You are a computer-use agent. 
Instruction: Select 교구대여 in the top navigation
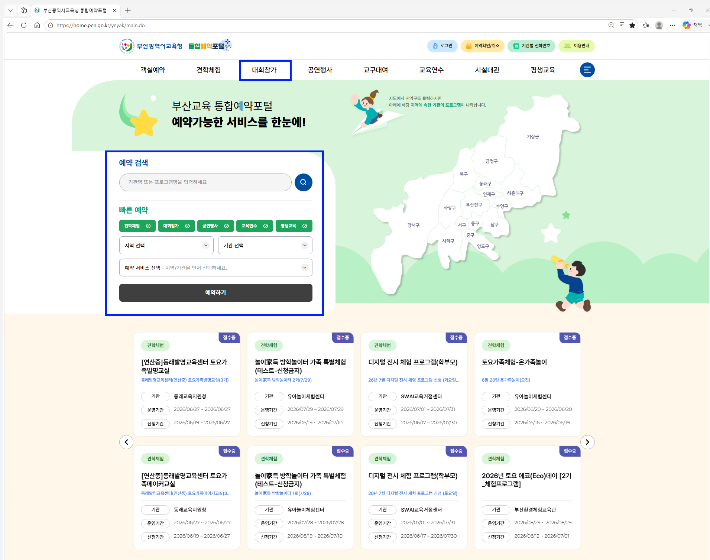tap(376, 70)
